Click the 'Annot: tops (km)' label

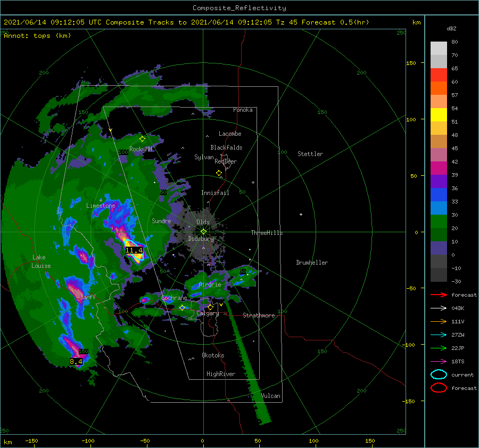pos(38,36)
